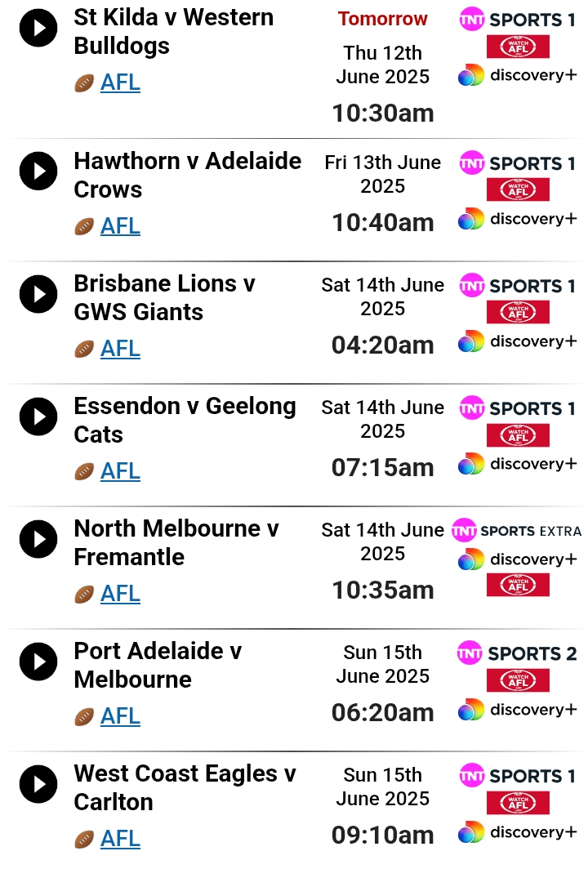The width and height of the screenshot is (588, 869).
Task: Click discovery+ logo for West Coast Eagles match
Action: click(x=518, y=832)
